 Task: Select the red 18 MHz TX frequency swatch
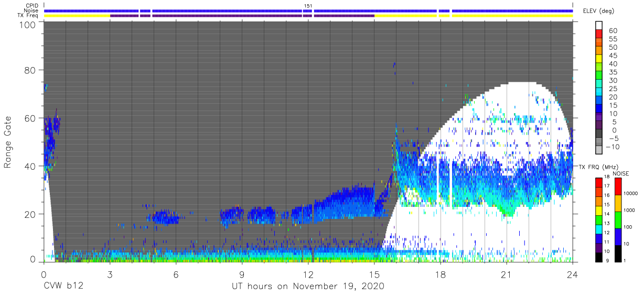click(x=599, y=182)
